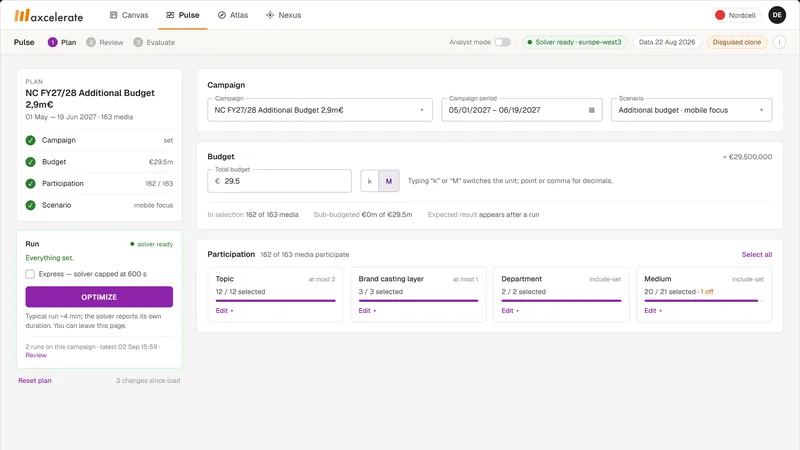800x450 pixels.
Task: Go to the Review step
Action: (x=105, y=42)
